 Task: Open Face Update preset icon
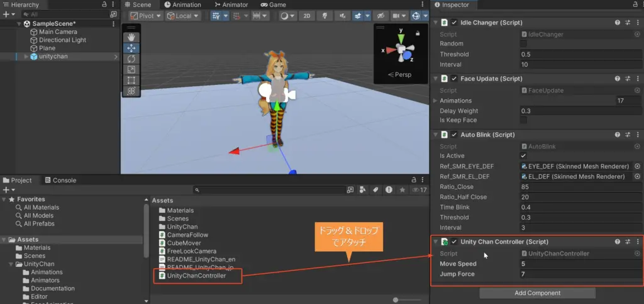click(x=628, y=79)
